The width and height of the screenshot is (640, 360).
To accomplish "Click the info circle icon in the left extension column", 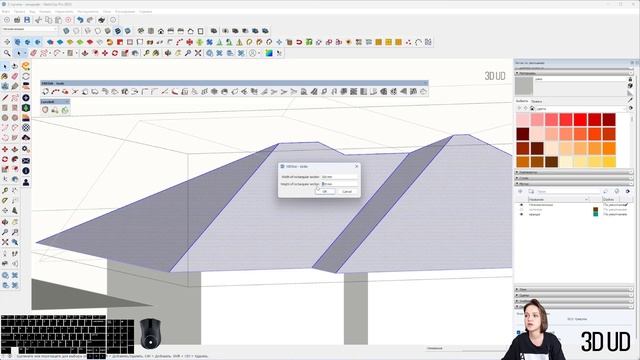I will (x=26, y=171).
